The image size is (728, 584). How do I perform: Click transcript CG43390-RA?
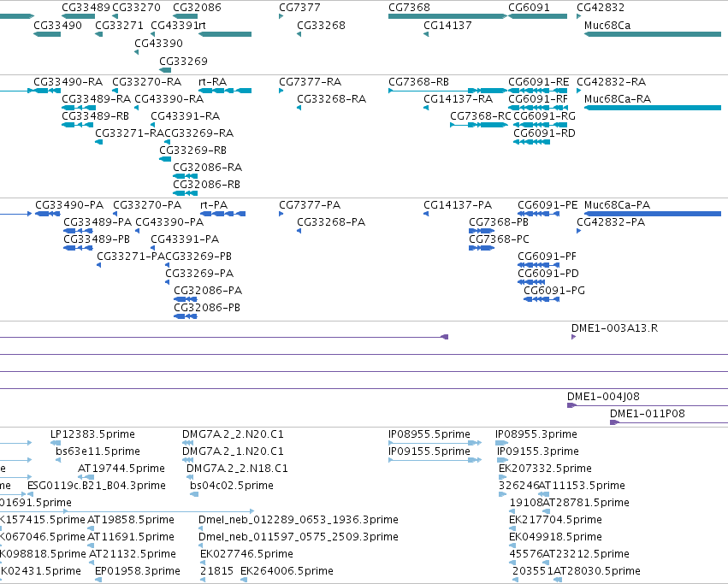(169, 99)
